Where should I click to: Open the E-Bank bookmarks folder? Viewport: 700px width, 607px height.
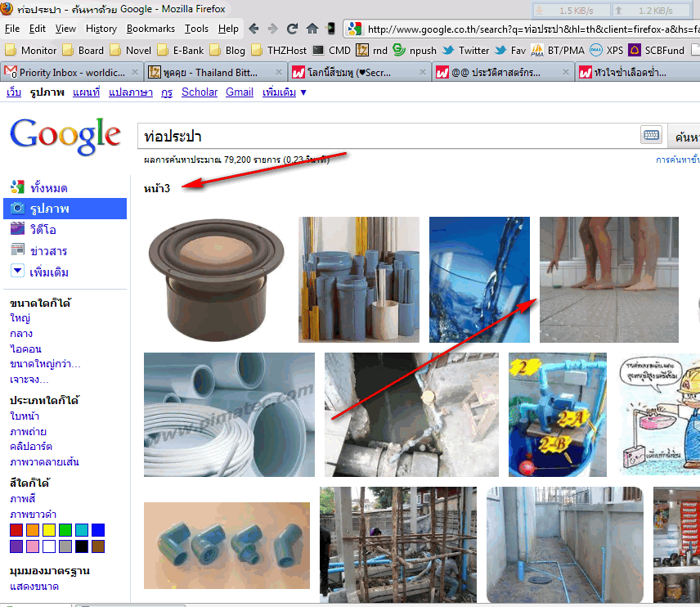[x=181, y=51]
